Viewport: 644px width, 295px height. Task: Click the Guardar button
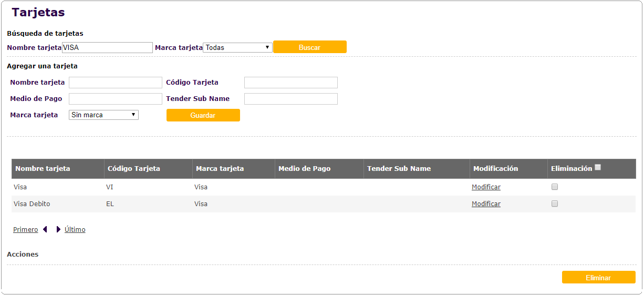(203, 115)
